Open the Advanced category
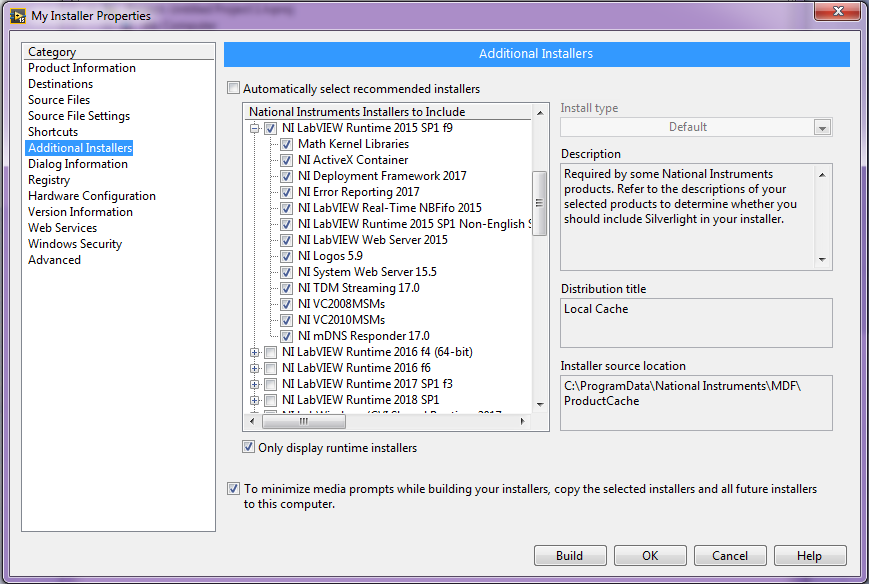Viewport: 869px width, 584px height. 54,260
